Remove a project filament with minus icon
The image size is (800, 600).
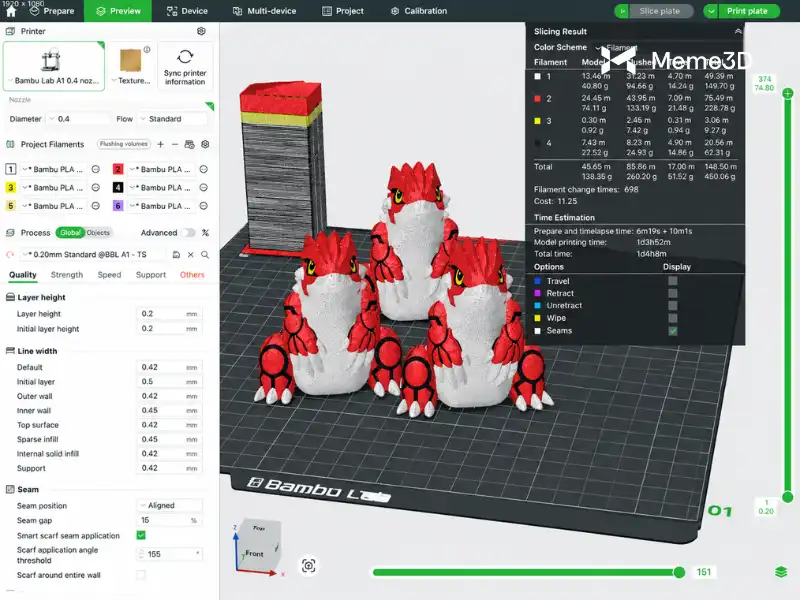click(x=175, y=144)
